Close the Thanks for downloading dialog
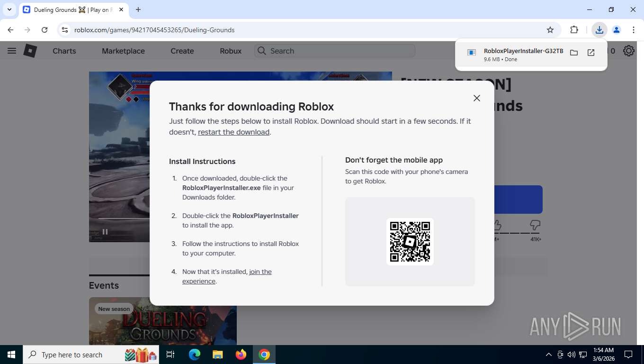This screenshot has height=364, width=644. click(477, 98)
